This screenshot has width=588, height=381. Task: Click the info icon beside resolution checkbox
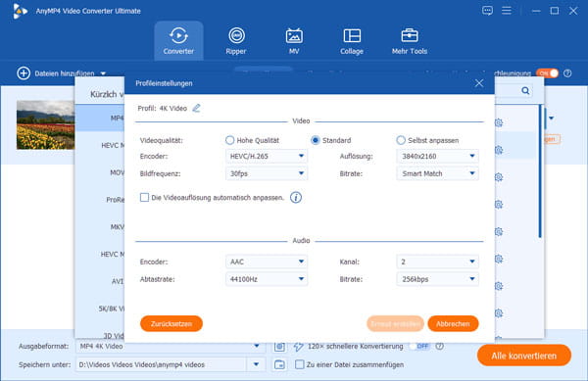(296, 198)
